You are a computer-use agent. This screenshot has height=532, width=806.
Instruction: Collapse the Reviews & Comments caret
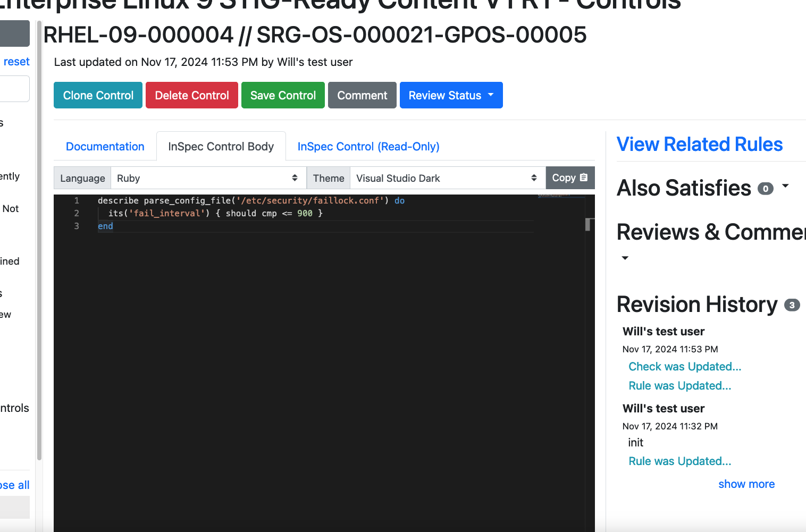625,258
